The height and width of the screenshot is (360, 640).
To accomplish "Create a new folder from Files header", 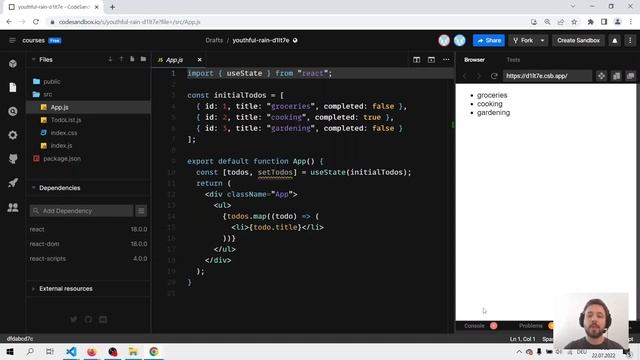I will tap(143, 60).
